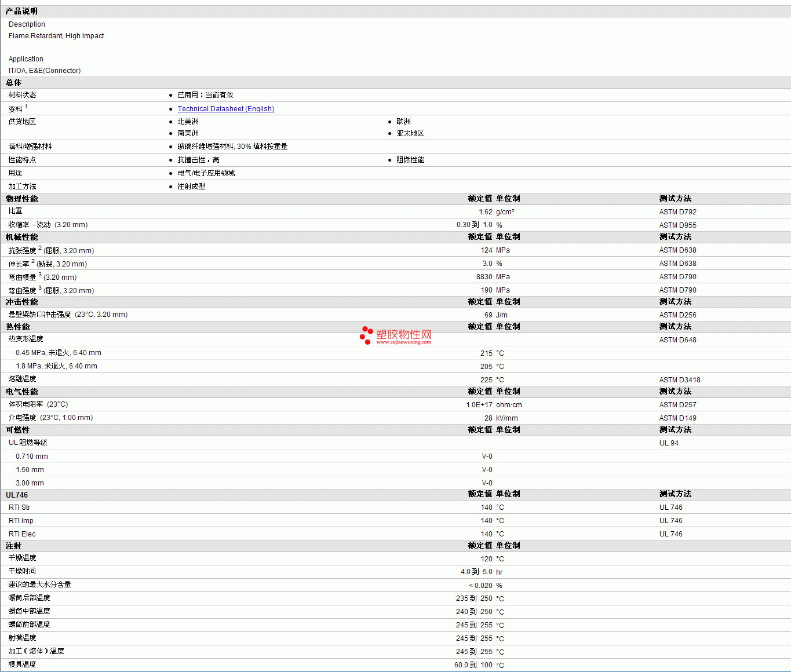This screenshot has width=791, height=672.
Task: Click the 冲击性能 section heading
Action: (22, 302)
